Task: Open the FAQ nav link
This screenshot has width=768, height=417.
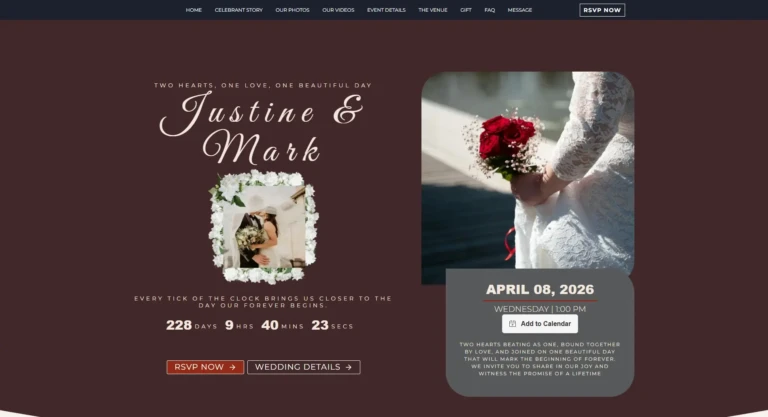Action: [x=489, y=10]
